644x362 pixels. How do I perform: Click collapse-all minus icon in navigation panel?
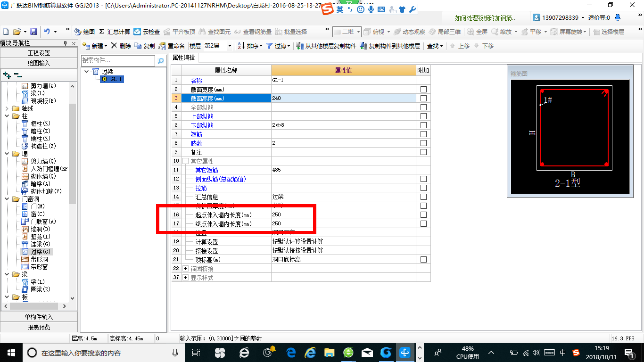[x=17, y=74]
